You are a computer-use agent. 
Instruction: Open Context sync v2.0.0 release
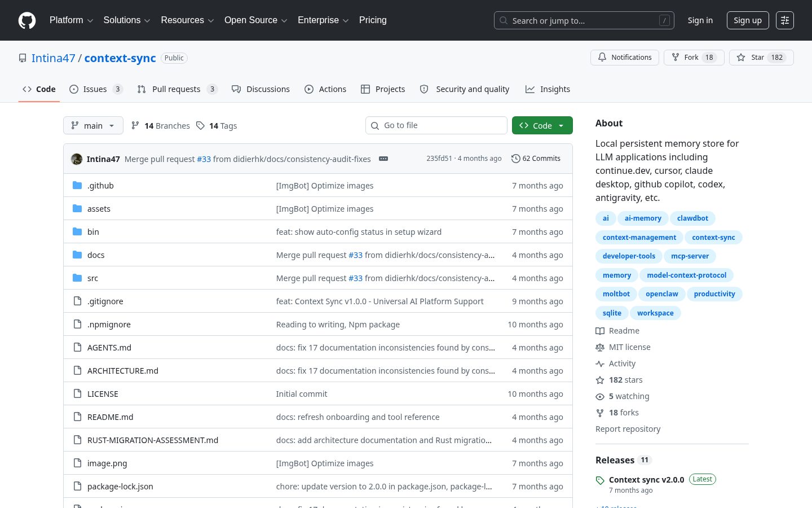646,480
